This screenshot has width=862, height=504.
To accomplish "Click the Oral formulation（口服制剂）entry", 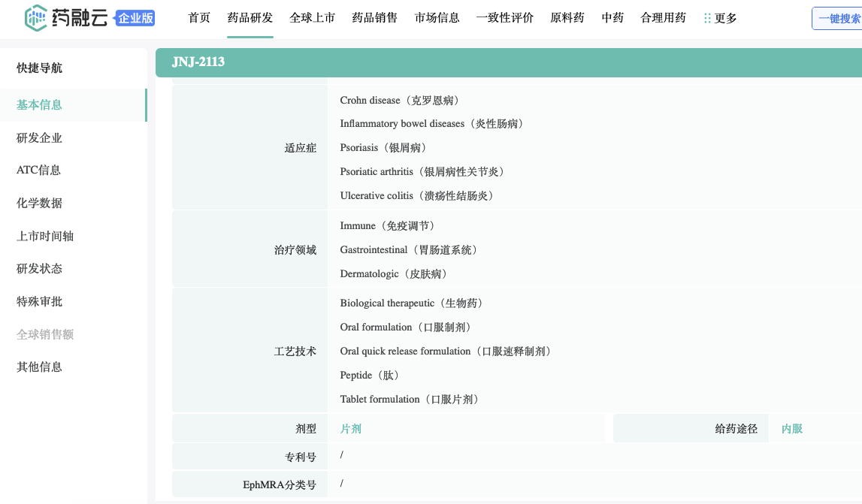I will point(406,327).
